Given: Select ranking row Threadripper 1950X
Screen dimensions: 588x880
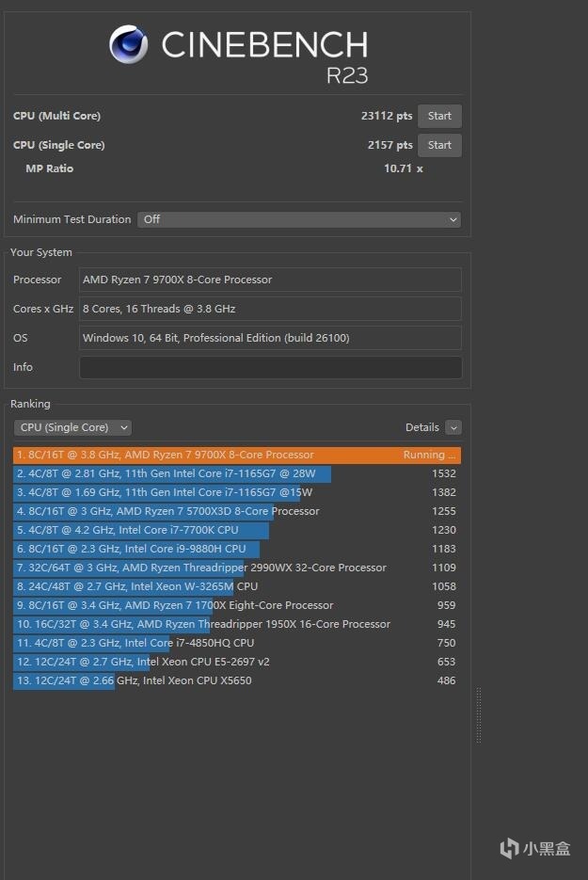Looking at the screenshot, I should click(x=237, y=624).
